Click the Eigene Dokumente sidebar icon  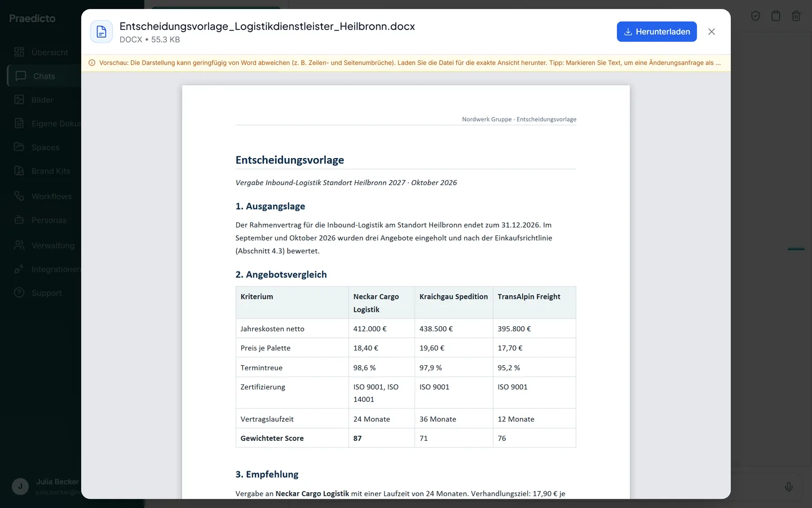[19, 123]
